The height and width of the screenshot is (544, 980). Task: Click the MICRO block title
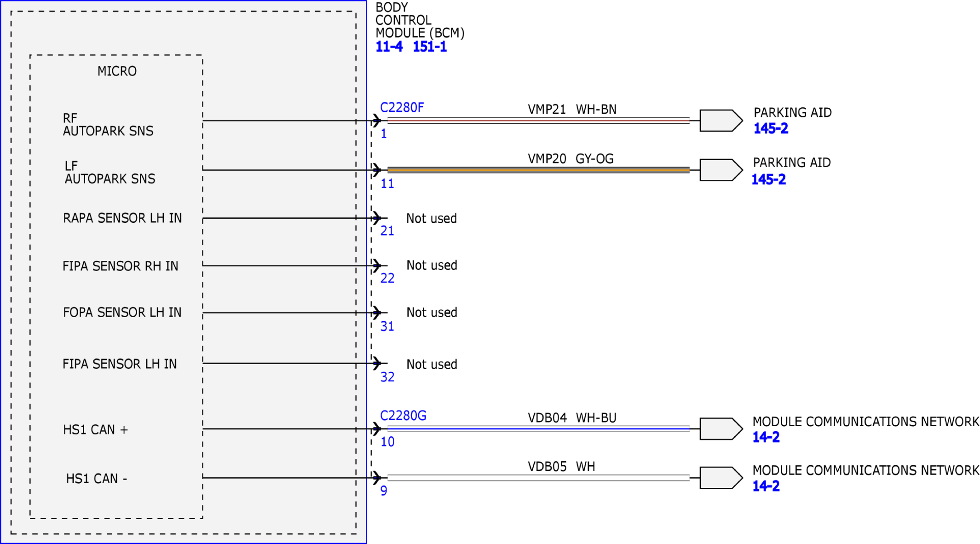(x=117, y=71)
